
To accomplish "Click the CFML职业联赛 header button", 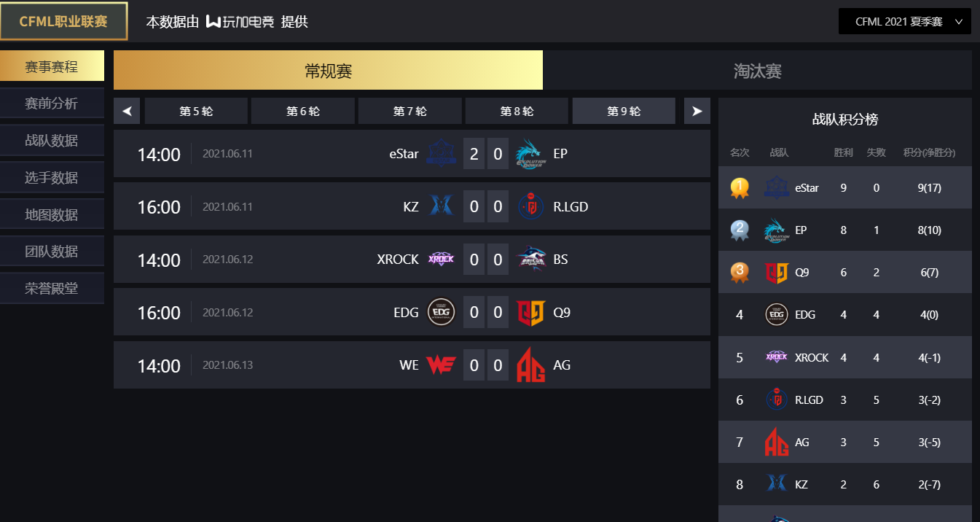I will (63, 21).
